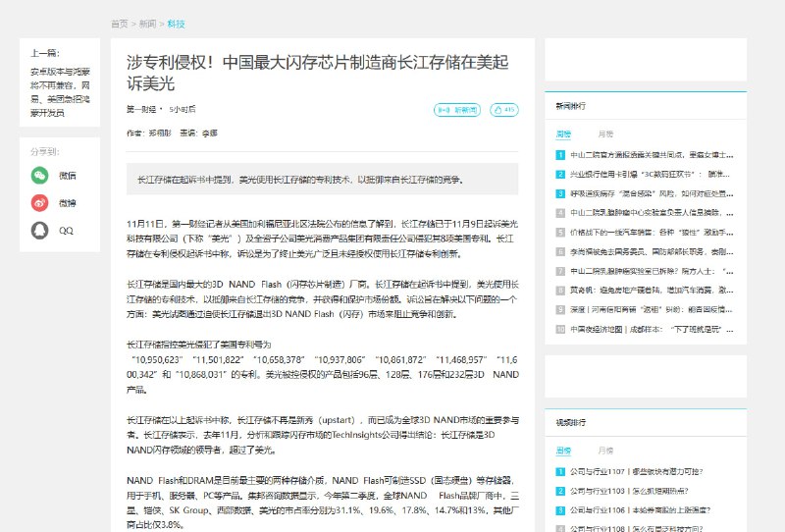Click the source name 第一财经
This screenshot has width=785, height=532.
[141, 109]
